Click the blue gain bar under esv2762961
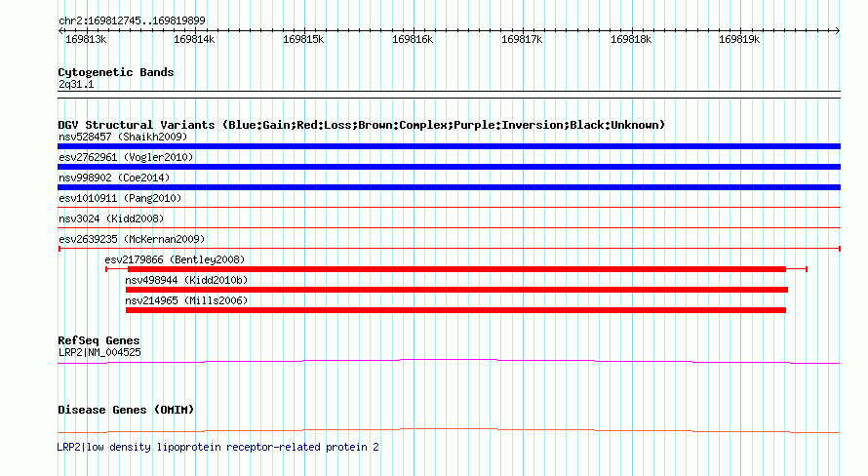The image size is (868, 476). tap(449, 167)
